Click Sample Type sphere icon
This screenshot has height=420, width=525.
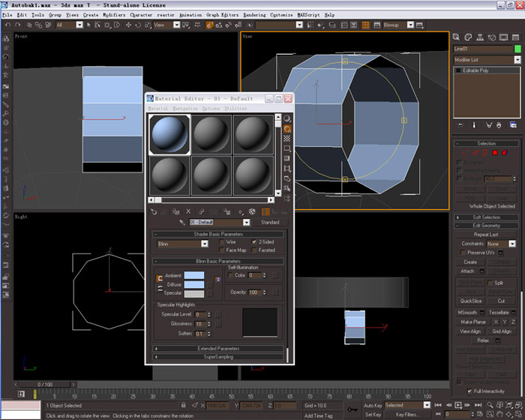pos(287,118)
